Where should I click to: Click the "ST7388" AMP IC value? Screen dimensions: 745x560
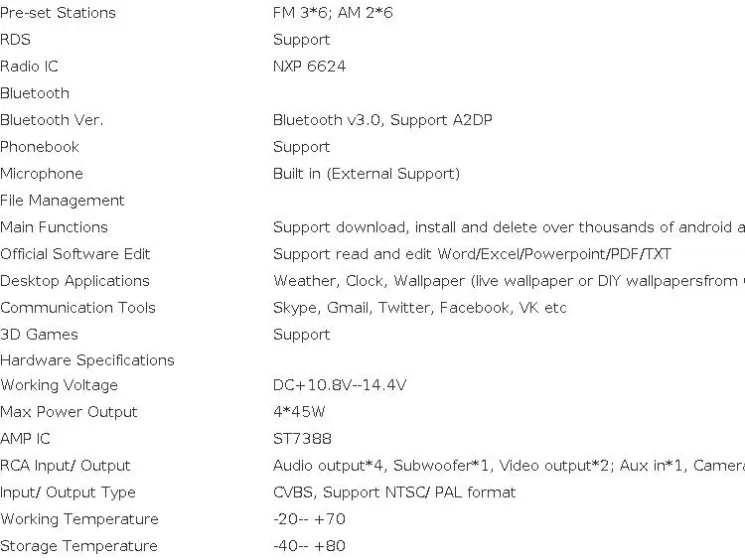302,439
